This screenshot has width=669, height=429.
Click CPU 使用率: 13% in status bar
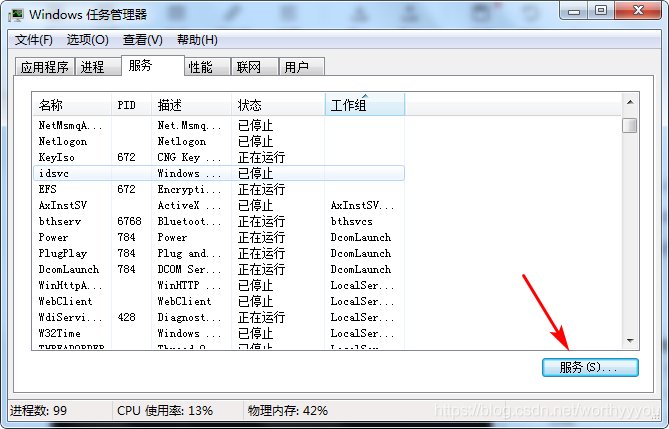coord(165,411)
